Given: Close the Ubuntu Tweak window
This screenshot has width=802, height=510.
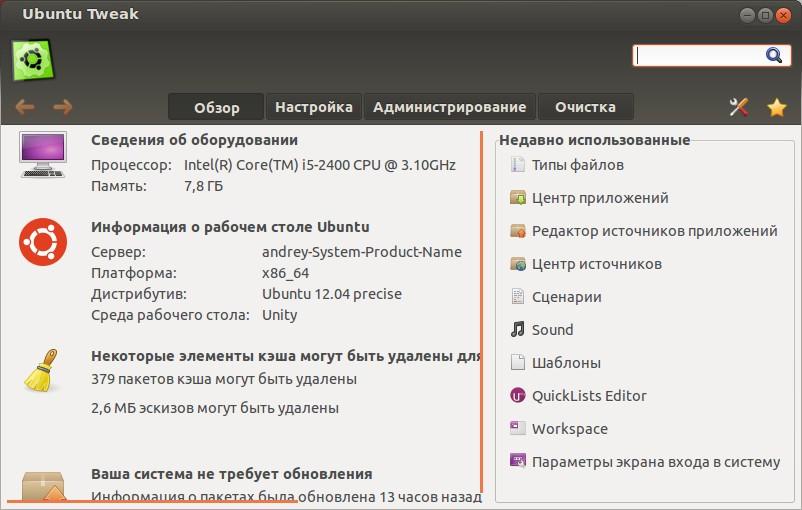Looking at the screenshot, I should point(783,15).
